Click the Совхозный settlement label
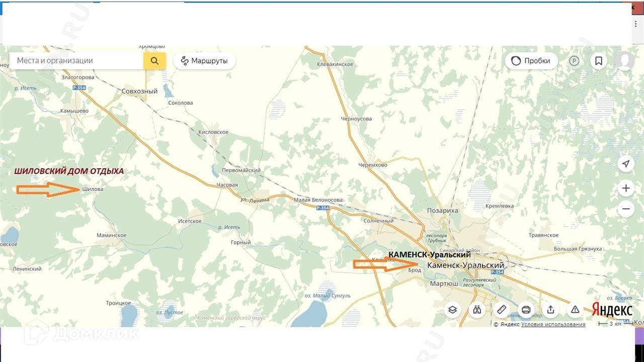 click(x=139, y=91)
